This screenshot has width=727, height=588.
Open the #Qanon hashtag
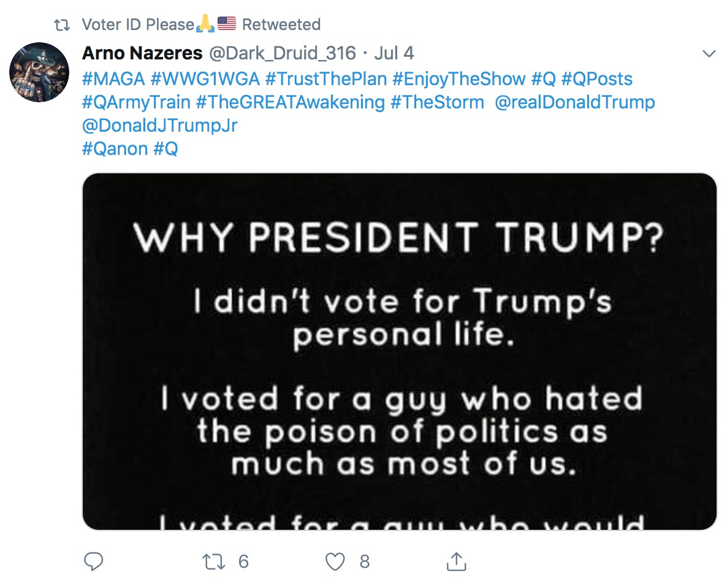115,149
